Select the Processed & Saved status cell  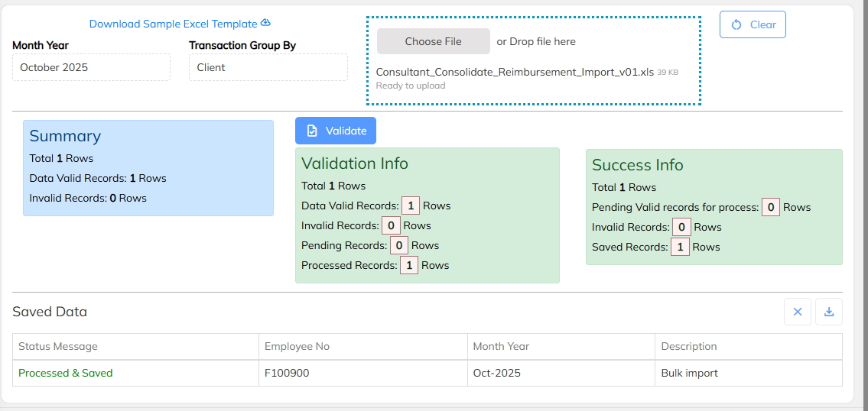pos(66,374)
